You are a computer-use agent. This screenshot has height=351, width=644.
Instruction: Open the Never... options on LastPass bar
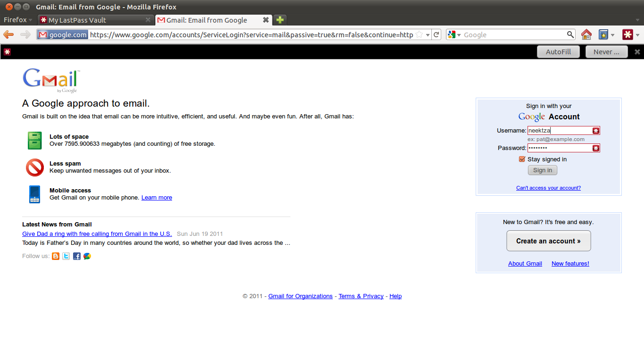606,52
